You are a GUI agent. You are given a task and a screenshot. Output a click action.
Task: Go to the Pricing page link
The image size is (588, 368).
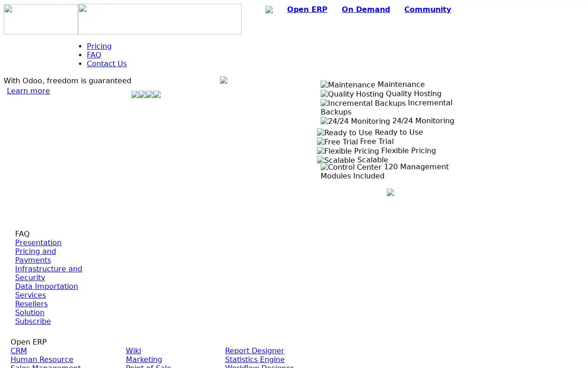pyautogui.click(x=99, y=46)
